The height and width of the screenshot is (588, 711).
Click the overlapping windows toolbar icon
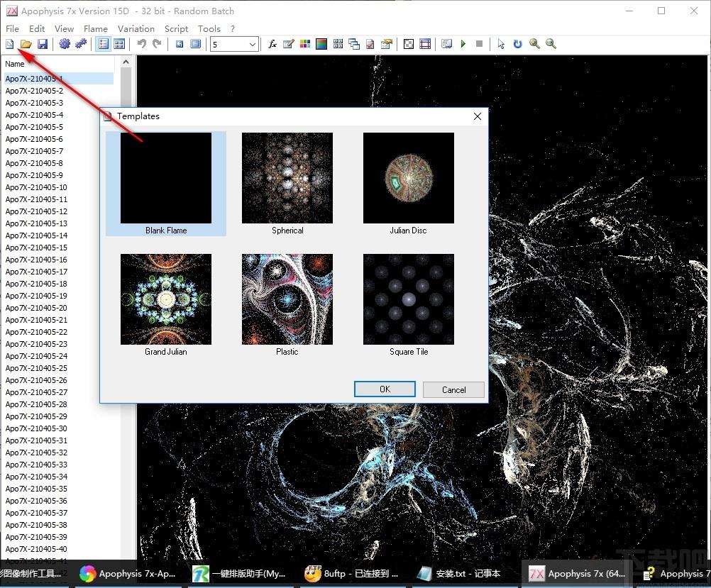(x=354, y=44)
